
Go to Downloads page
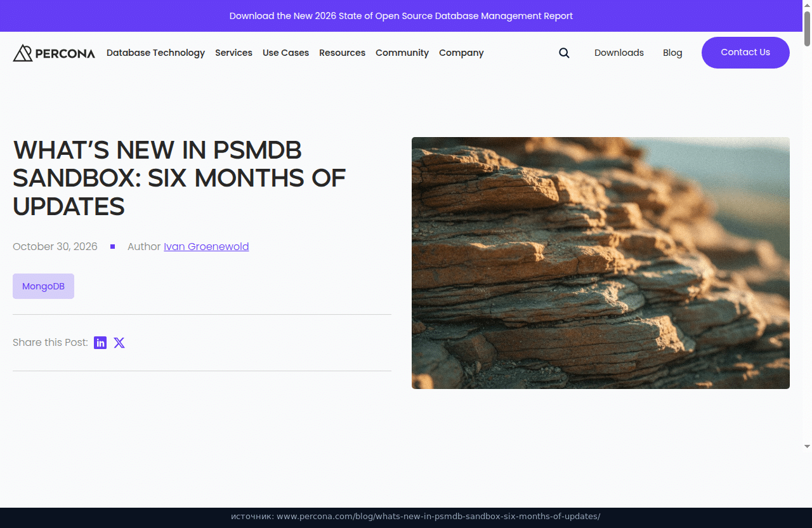[619, 53]
